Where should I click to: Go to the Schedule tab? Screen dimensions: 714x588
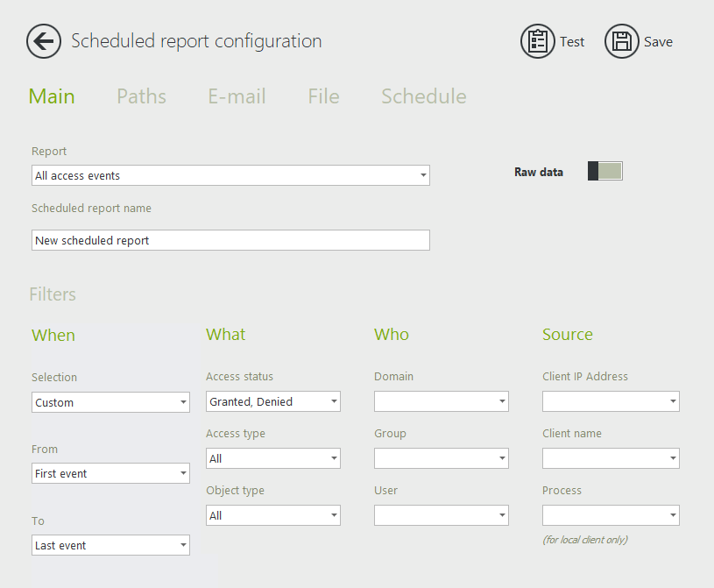[x=423, y=96]
